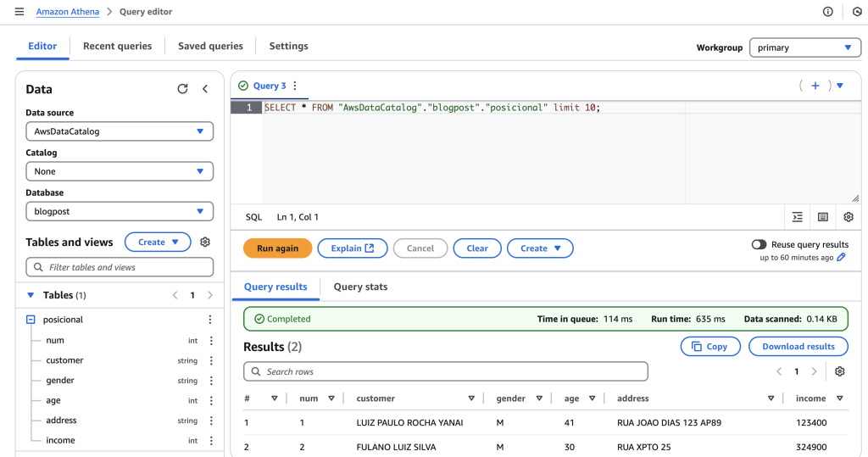Screen dimensions: 868x457
Task: Click RUA JOAO DIAS 123 AP89 cell
Action: 669,422
